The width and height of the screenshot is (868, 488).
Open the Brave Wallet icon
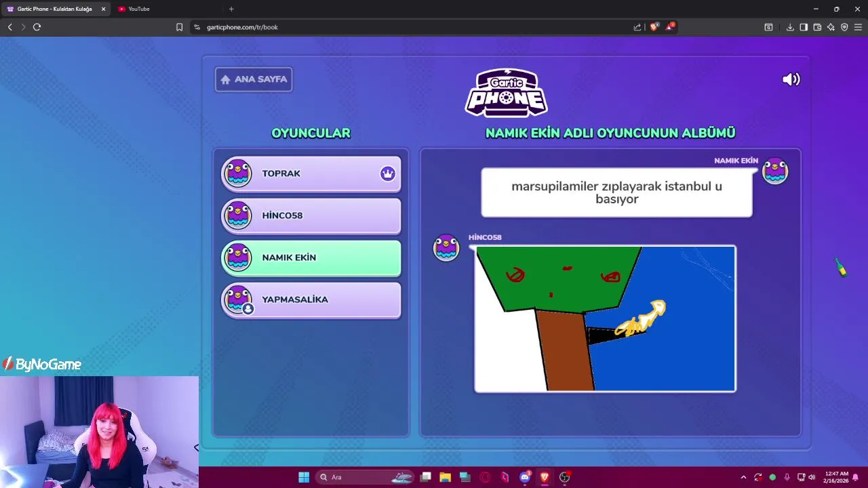(x=817, y=27)
